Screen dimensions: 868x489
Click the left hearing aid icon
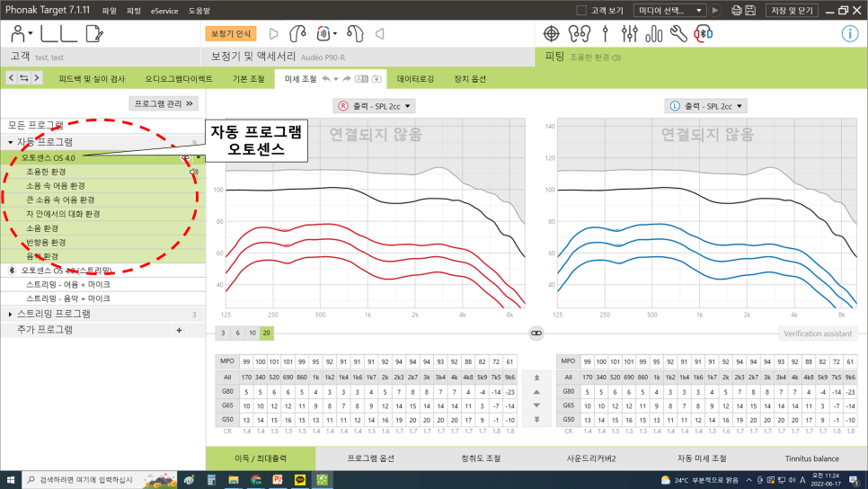(355, 34)
